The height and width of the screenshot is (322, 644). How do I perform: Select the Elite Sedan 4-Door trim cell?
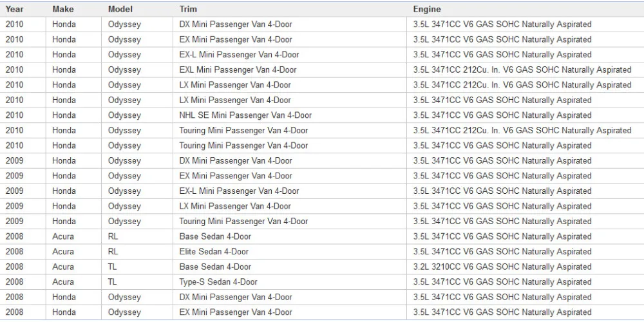coord(214,252)
